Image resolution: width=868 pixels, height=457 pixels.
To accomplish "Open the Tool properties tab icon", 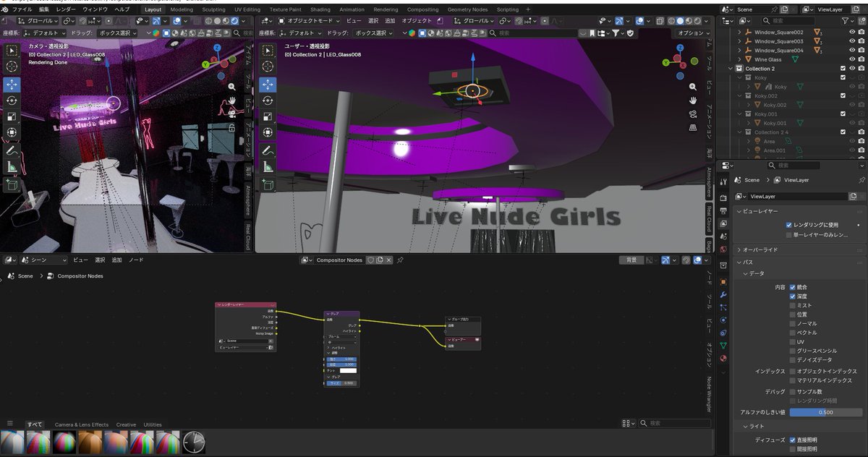I will coord(723,181).
